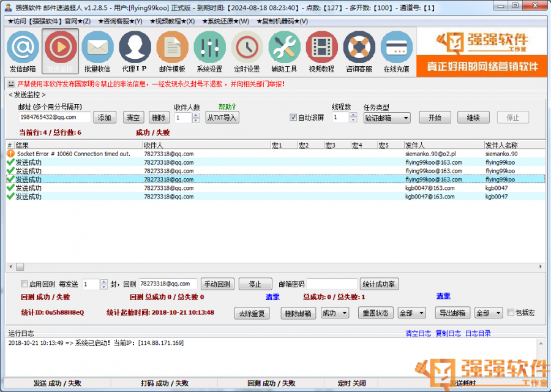Click the 收件人数 spinner control

coord(196,118)
